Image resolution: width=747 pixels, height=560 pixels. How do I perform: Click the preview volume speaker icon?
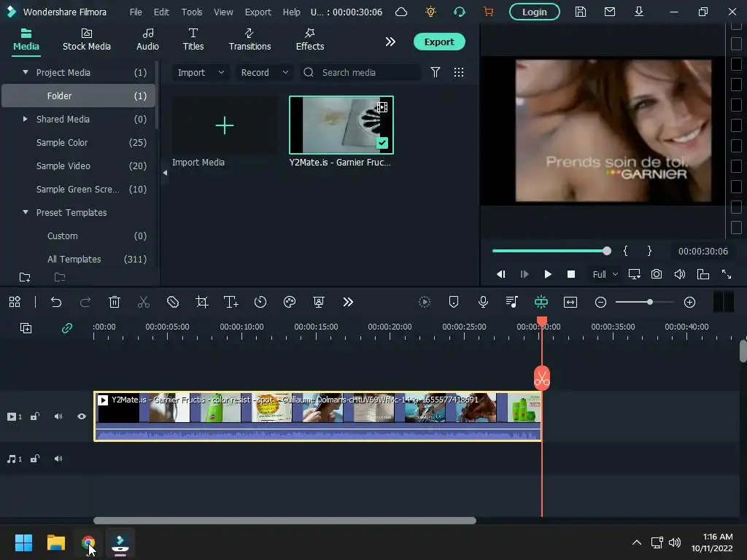pyautogui.click(x=680, y=274)
